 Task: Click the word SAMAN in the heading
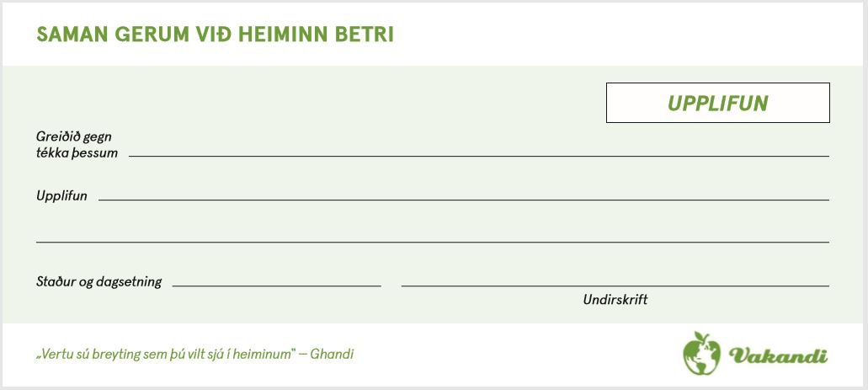tap(72, 35)
